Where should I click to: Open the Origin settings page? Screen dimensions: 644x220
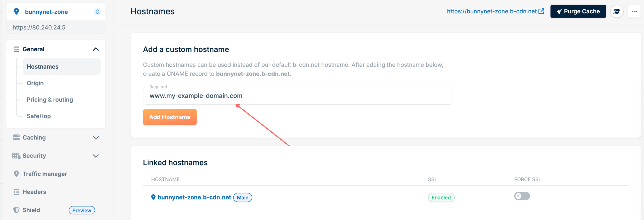click(35, 83)
